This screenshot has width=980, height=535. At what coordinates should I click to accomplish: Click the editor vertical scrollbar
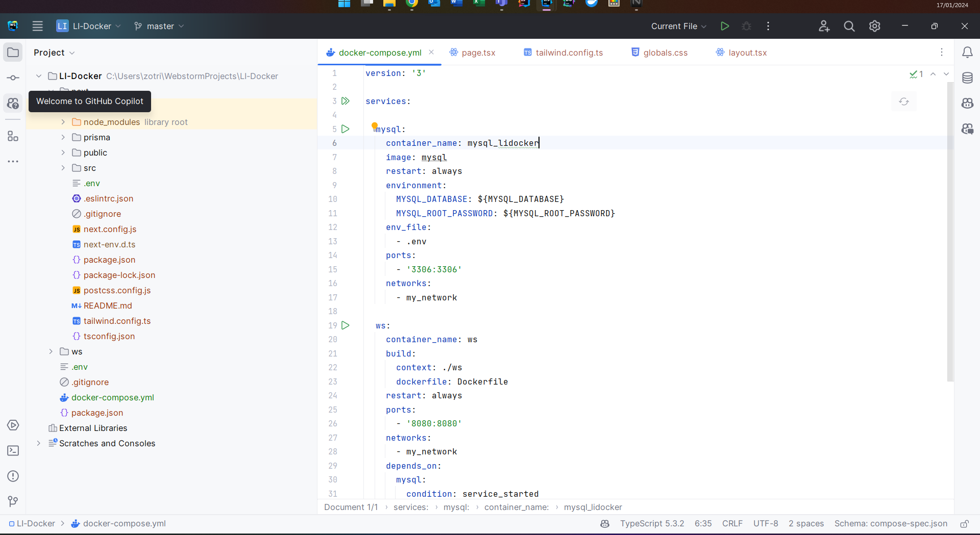[950, 230]
